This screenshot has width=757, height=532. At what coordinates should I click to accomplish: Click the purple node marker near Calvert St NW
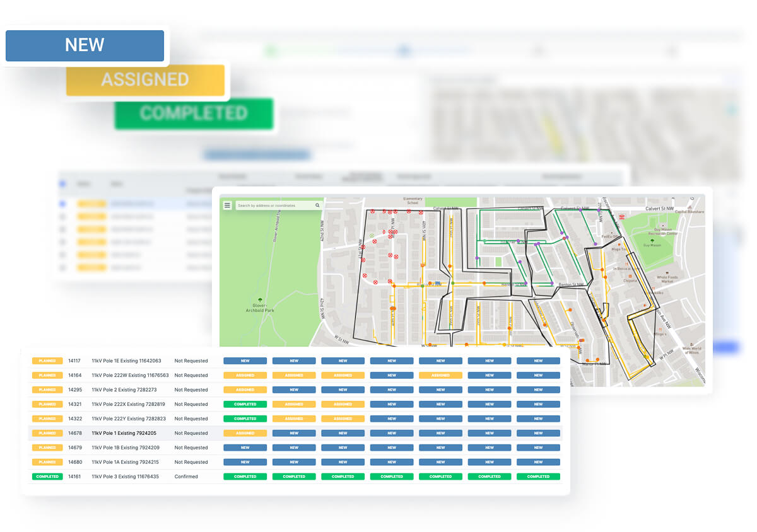[597, 210]
